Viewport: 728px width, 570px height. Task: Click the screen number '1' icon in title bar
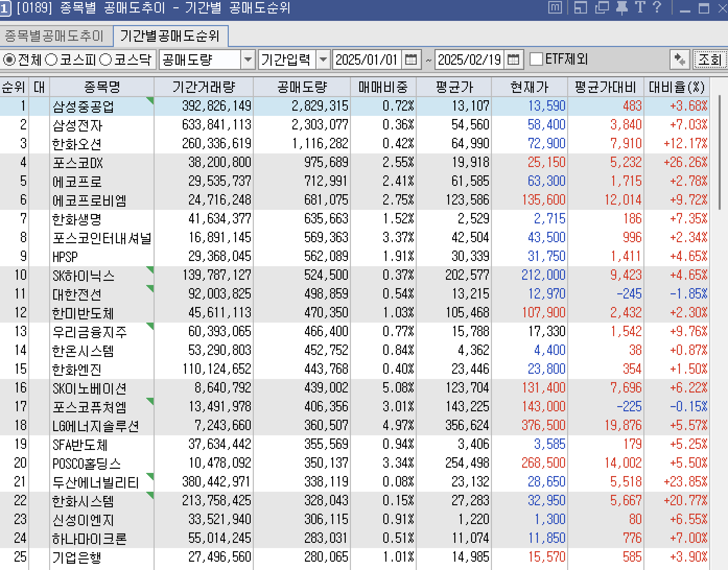click(5, 9)
